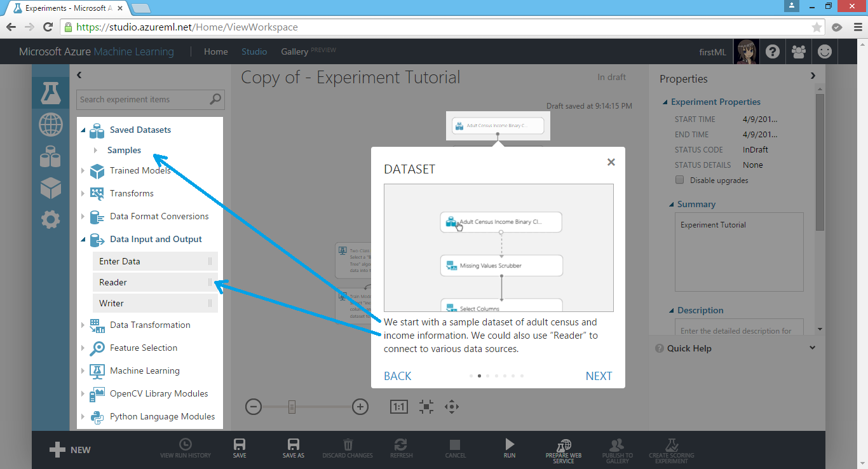Open the Datasets cylinders icon in sidebar
The image size is (868, 469).
coord(50,156)
